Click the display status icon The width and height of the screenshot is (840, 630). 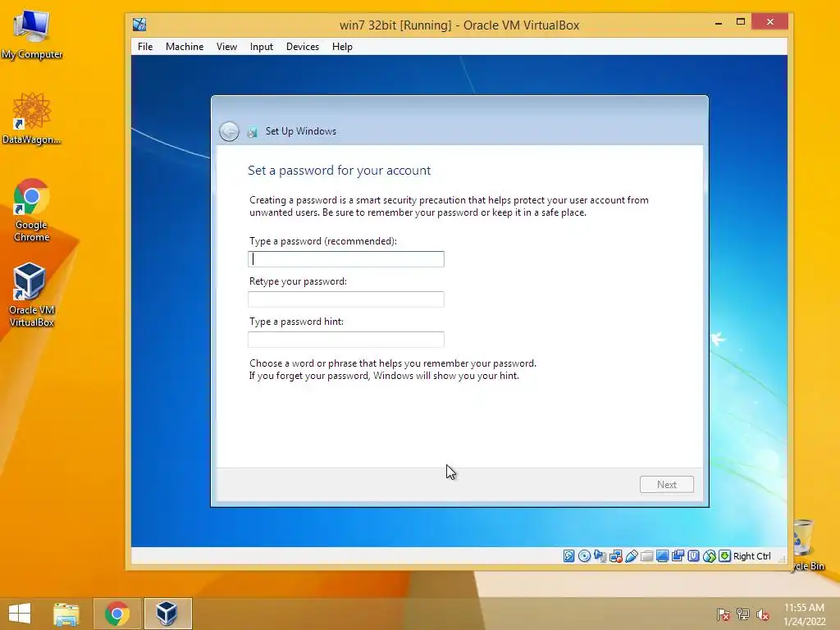pos(662,556)
